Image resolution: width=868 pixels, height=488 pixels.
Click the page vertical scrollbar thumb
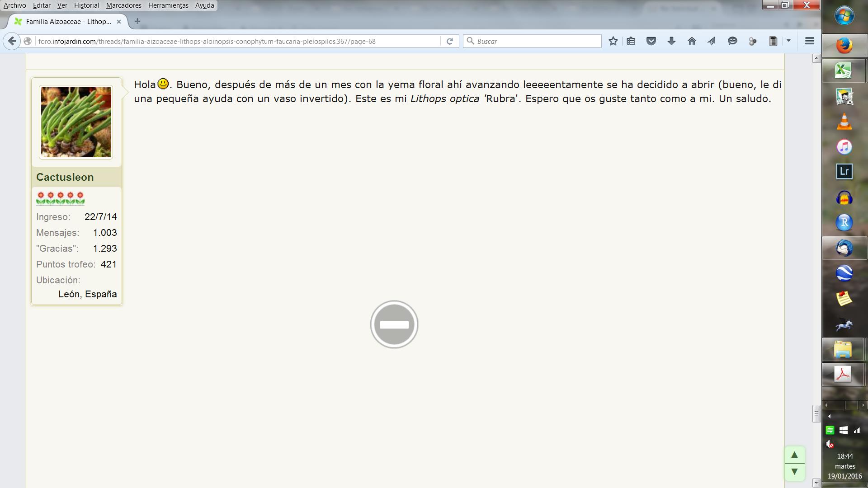point(816,413)
